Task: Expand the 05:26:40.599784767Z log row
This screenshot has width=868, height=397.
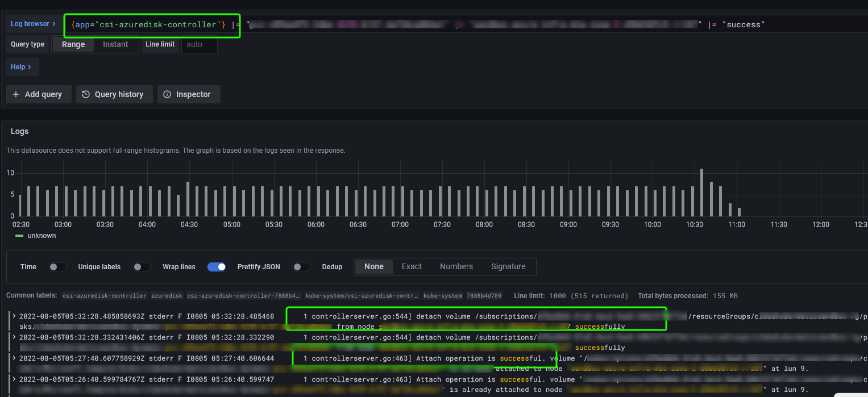Action: [14, 379]
